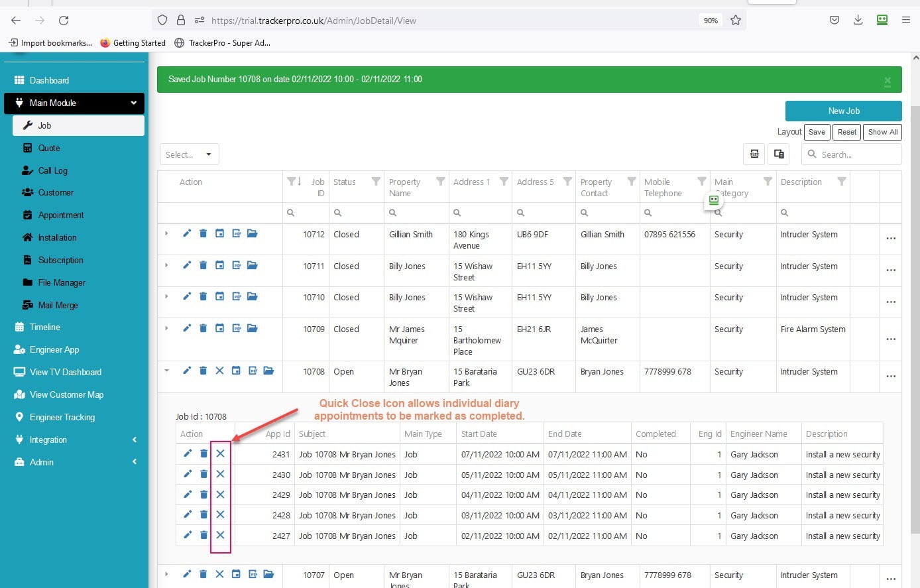Screen dimensions: 920x588
Task: Open the folder icon for job 10709
Action: point(252,328)
